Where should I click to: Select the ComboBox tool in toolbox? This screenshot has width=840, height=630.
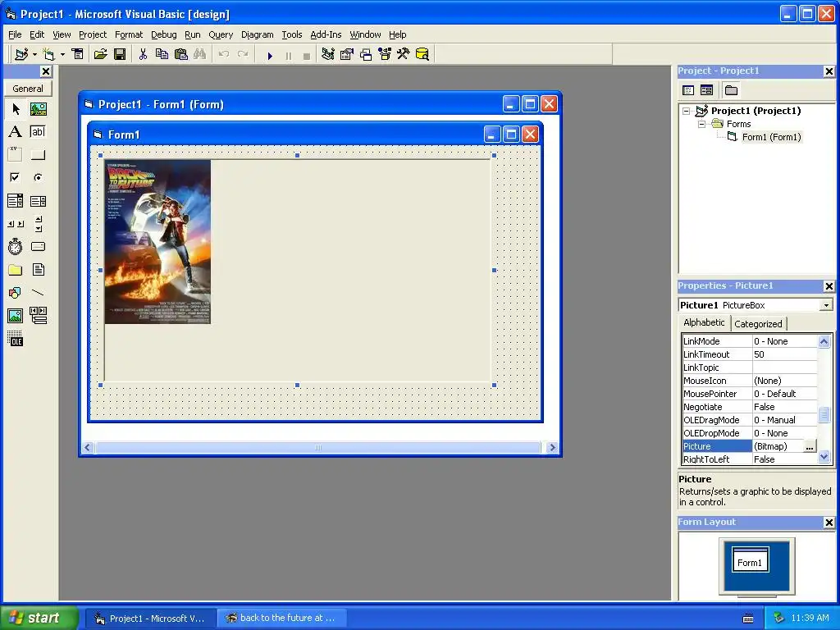(x=16, y=201)
